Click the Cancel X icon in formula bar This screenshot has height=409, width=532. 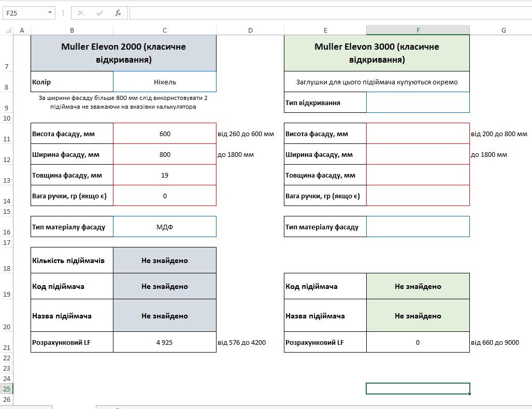81,13
